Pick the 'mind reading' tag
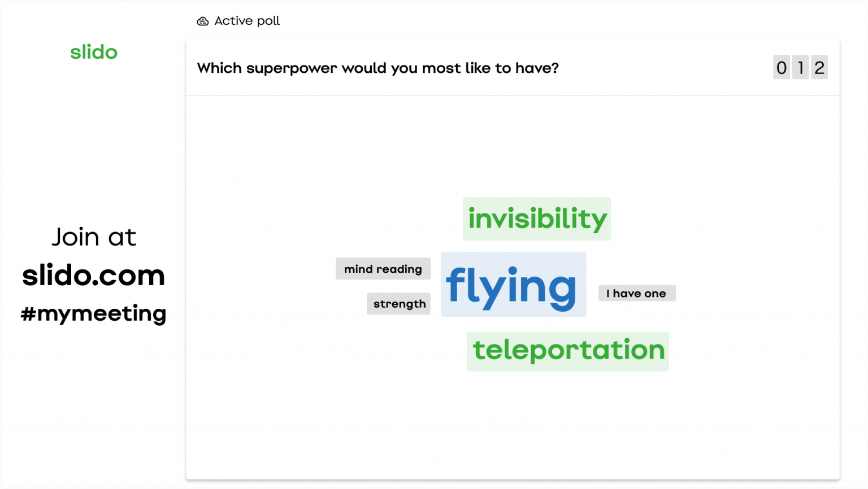The width and height of the screenshot is (868, 489). point(383,269)
